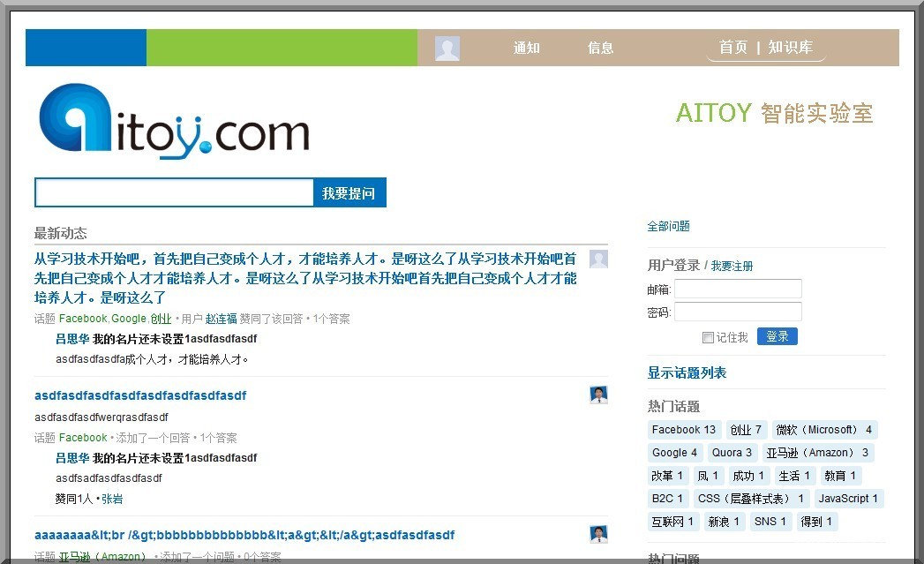Go to 首页 tab
Image resolution: width=924 pixels, height=564 pixels.
coord(733,48)
